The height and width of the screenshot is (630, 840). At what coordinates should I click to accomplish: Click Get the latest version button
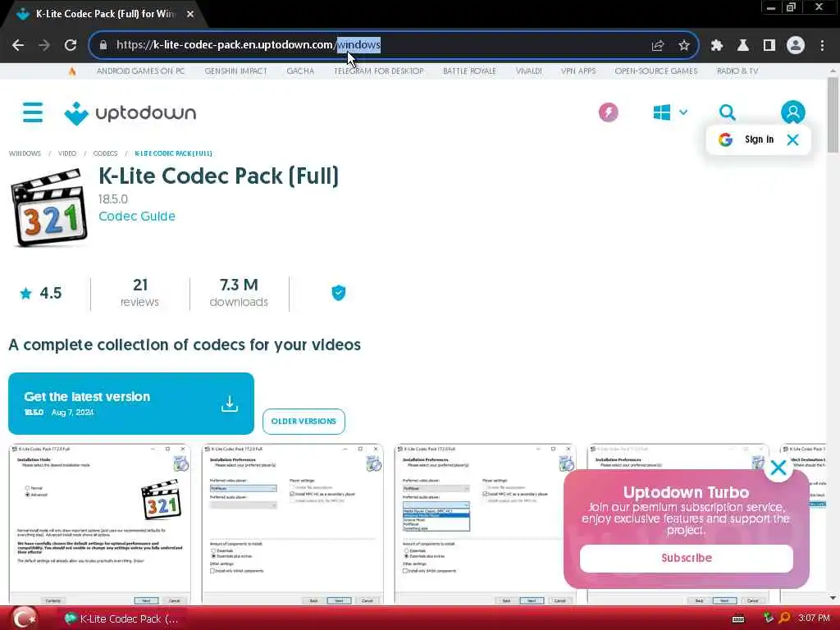pyautogui.click(x=130, y=404)
